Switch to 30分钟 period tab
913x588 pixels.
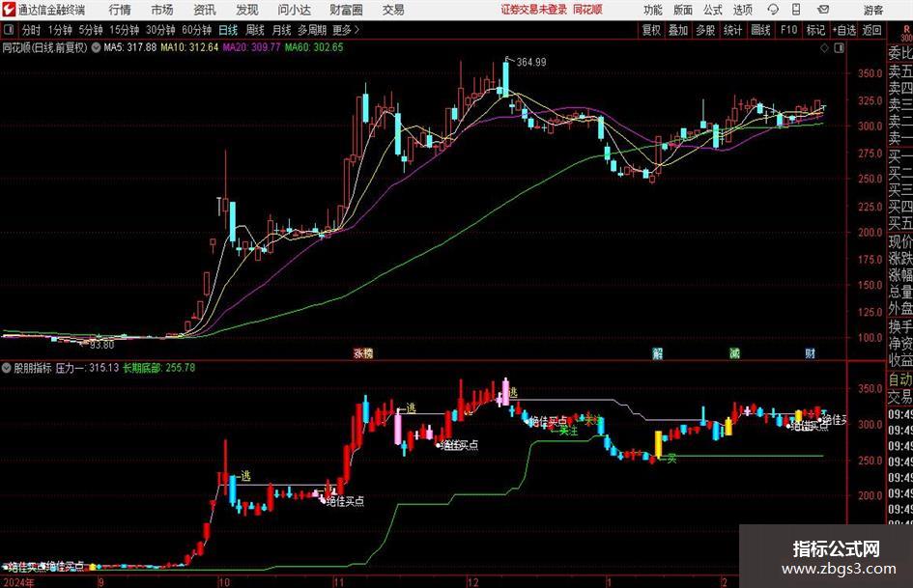160,30
